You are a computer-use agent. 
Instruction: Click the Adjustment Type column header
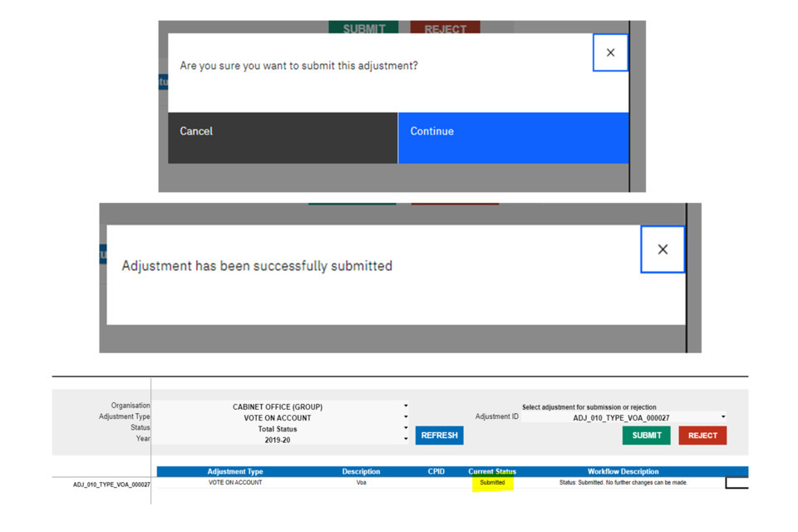click(x=234, y=471)
